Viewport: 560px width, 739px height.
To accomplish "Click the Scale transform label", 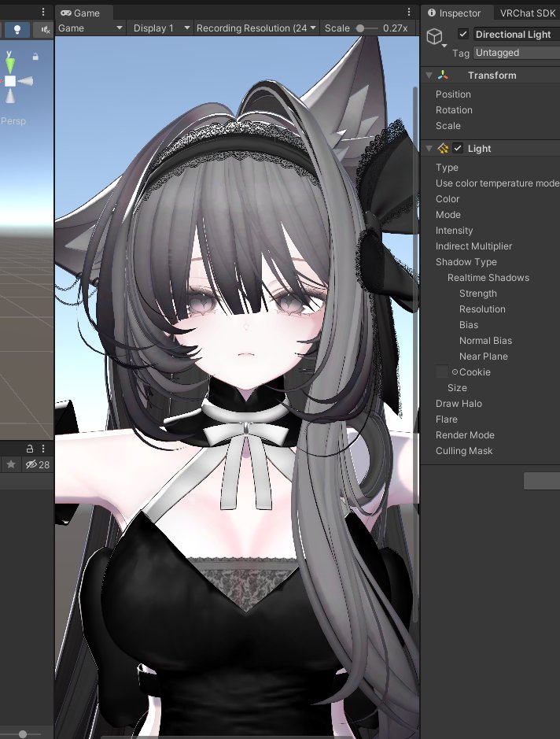I will pos(448,126).
